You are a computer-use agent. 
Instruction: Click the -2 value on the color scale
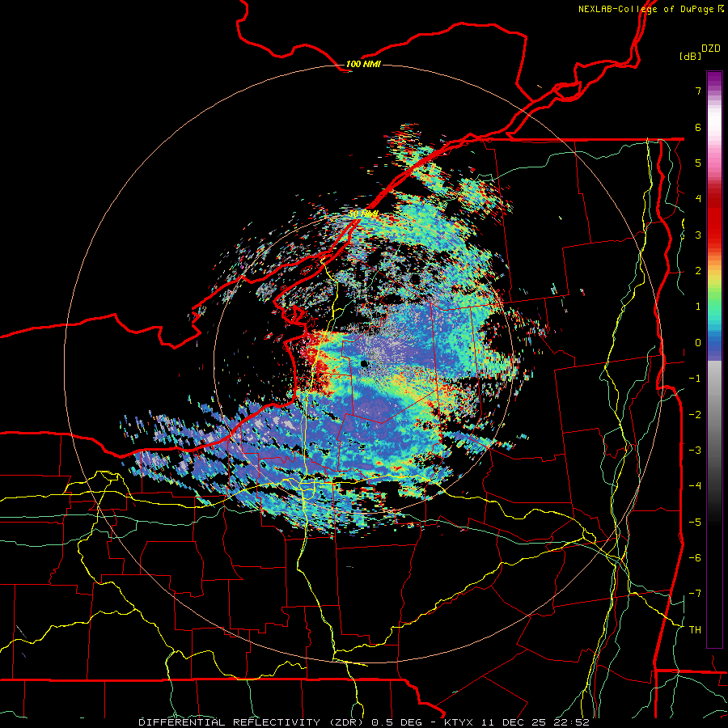pyautogui.click(x=695, y=415)
